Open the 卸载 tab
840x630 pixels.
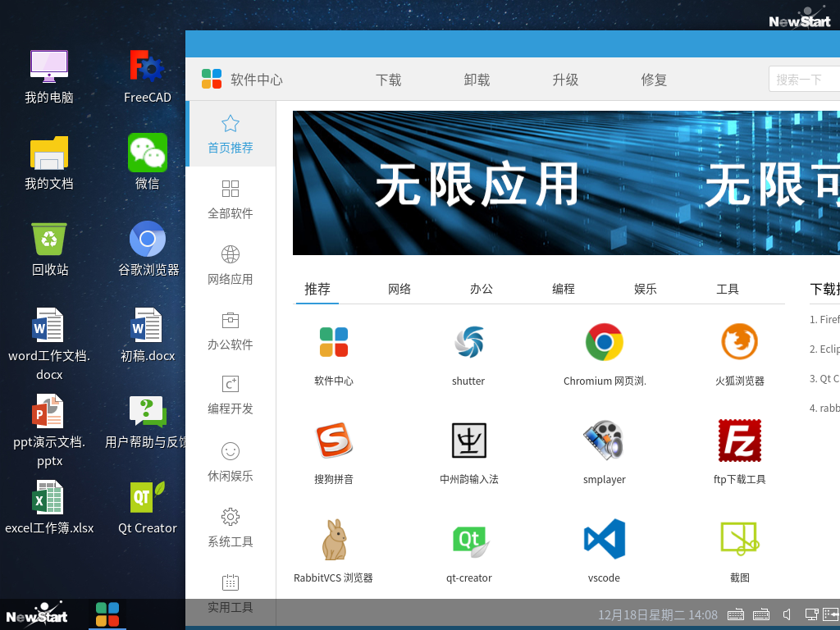477,80
